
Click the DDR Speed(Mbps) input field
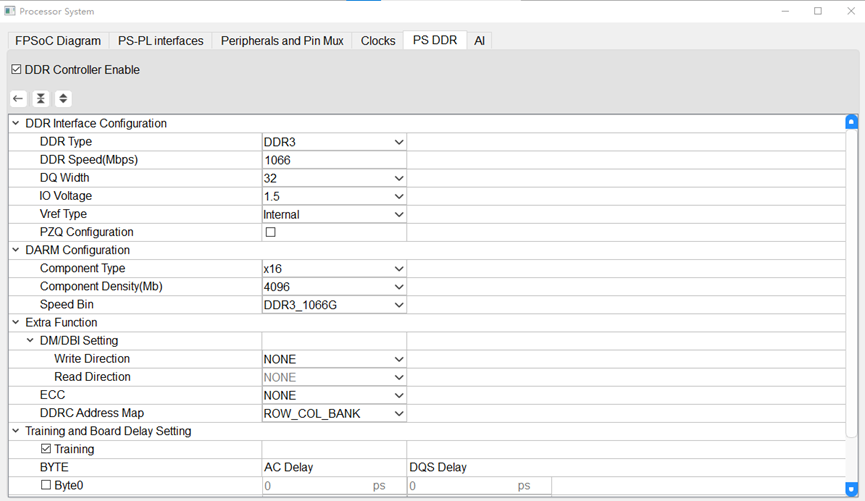[334, 160]
